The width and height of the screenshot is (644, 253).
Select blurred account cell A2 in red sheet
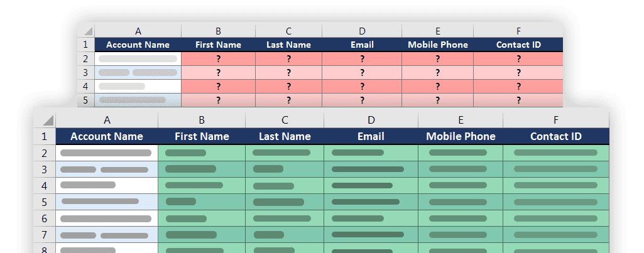coord(138,59)
